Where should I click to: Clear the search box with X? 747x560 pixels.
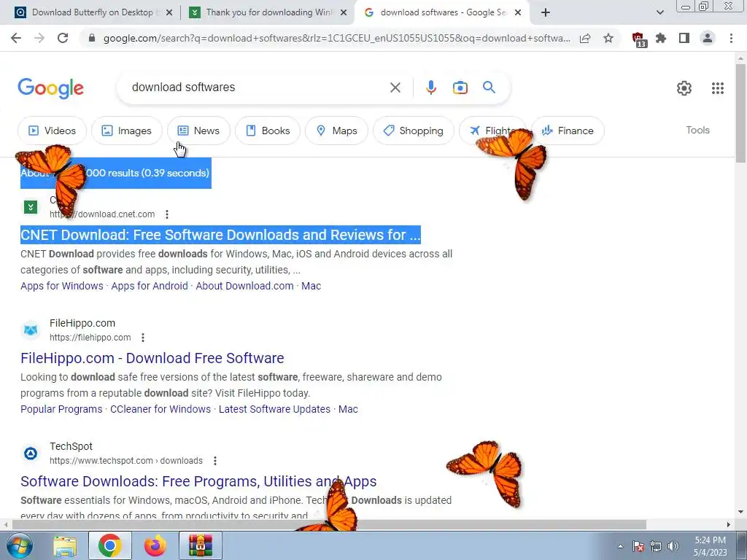coord(395,87)
